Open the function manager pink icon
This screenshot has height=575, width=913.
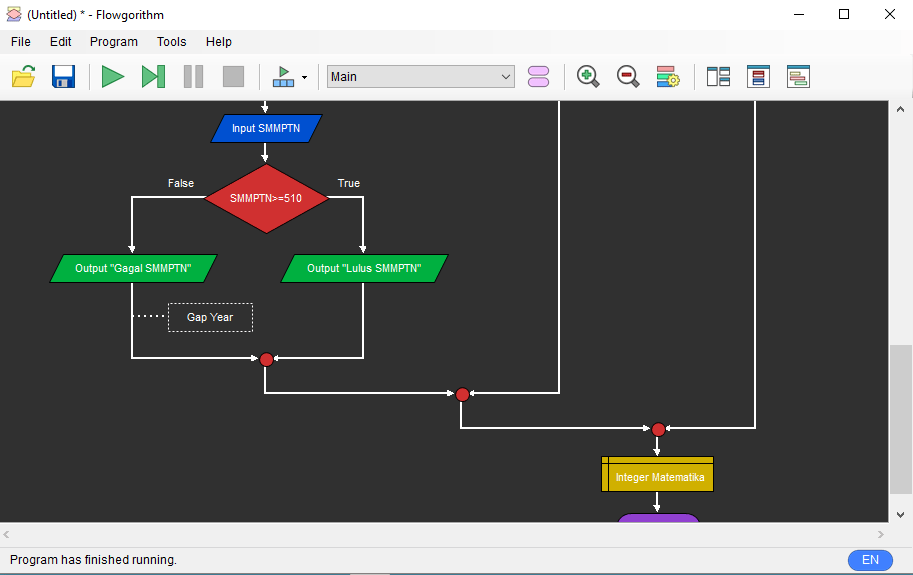click(538, 77)
